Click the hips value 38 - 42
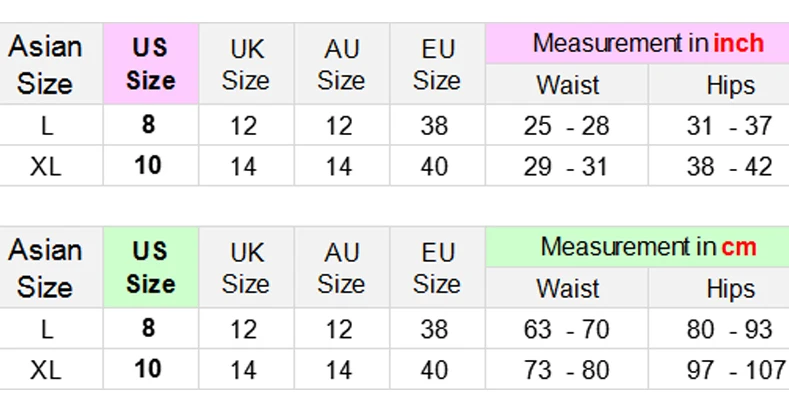 pyautogui.click(x=730, y=166)
